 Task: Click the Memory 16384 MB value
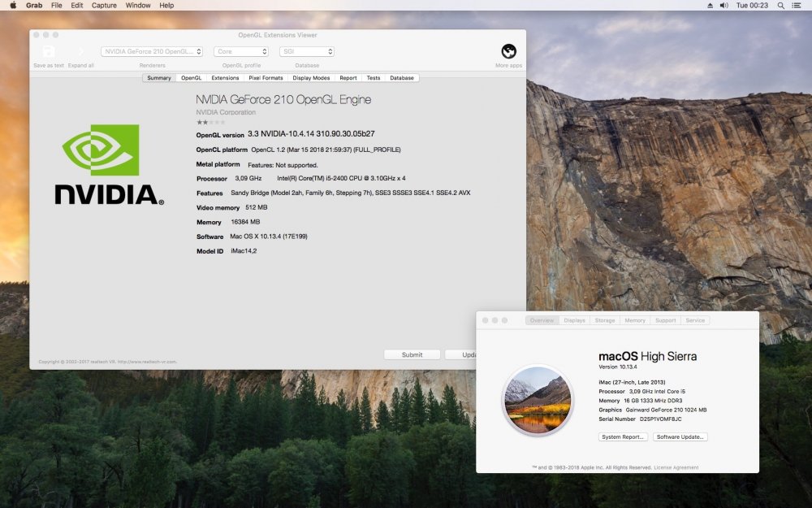245,222
